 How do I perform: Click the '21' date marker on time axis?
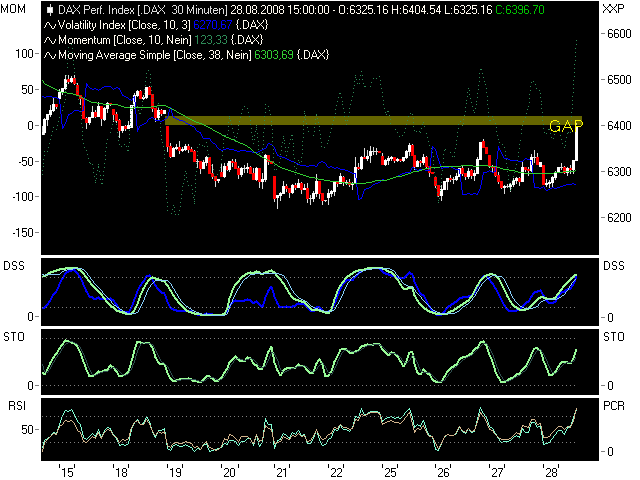pos(282,472)
